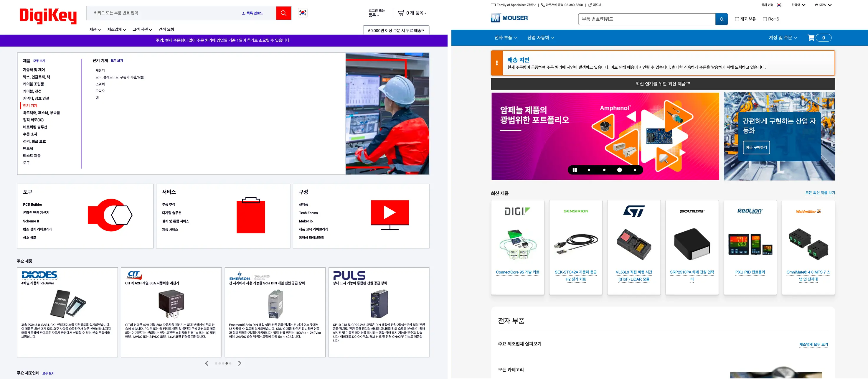This screenshot has height=379, width=868.
Task: Select 반도체 in DigiKey product list
Action: tap(28, 148)
